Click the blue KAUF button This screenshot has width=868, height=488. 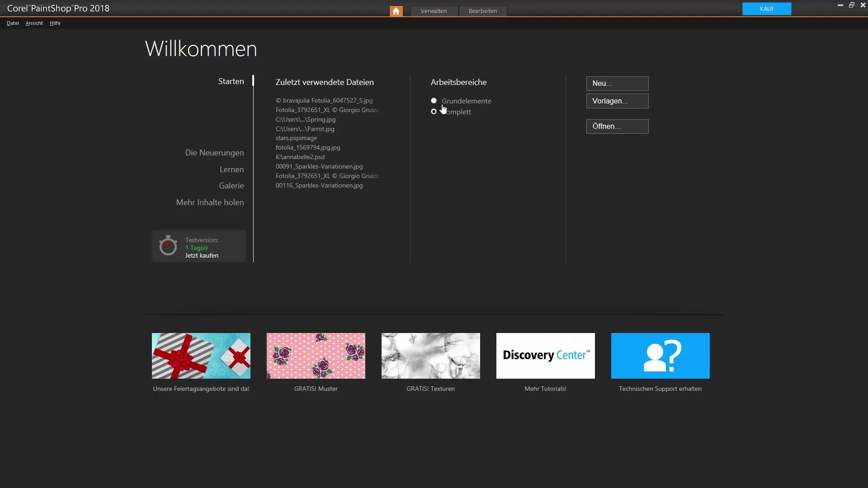pos(767,9)
